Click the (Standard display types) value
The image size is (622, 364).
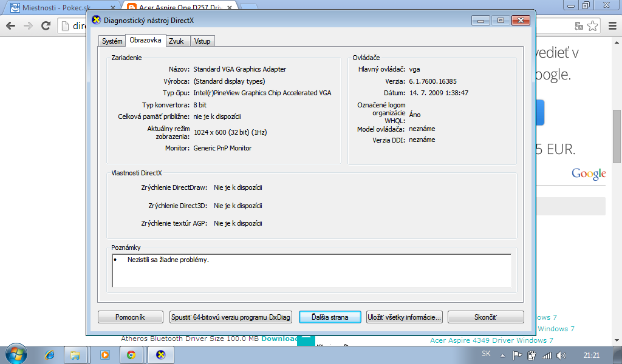click(x=229, y=81)
